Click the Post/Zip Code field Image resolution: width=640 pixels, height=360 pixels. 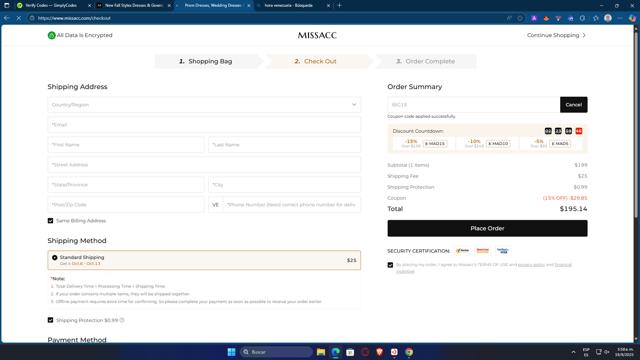pos(126,204)
